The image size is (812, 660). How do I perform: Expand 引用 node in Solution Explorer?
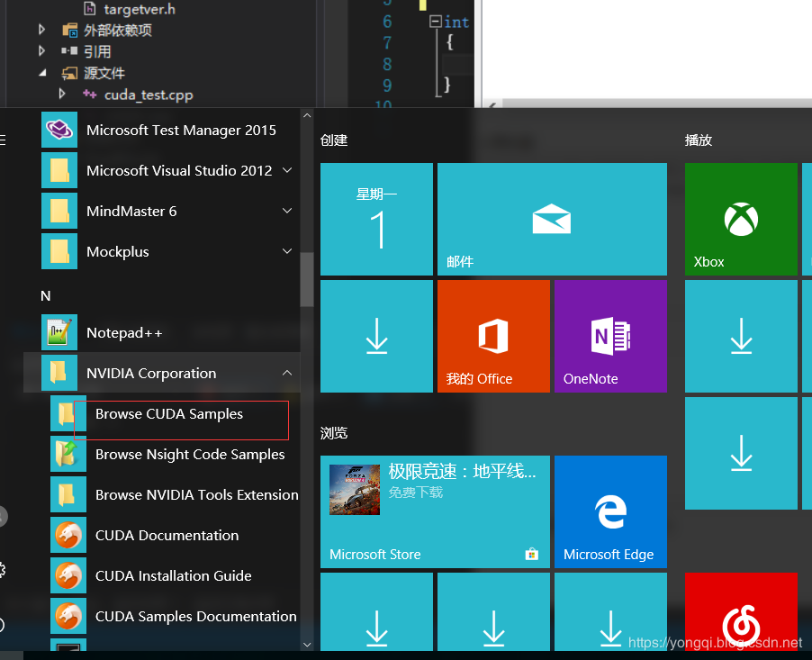[x=42, y=50]
